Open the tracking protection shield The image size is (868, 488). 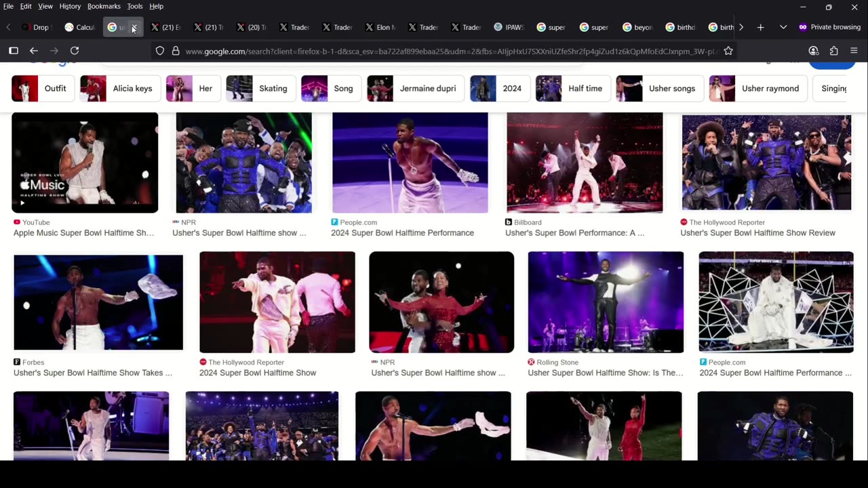coord(160,51)
